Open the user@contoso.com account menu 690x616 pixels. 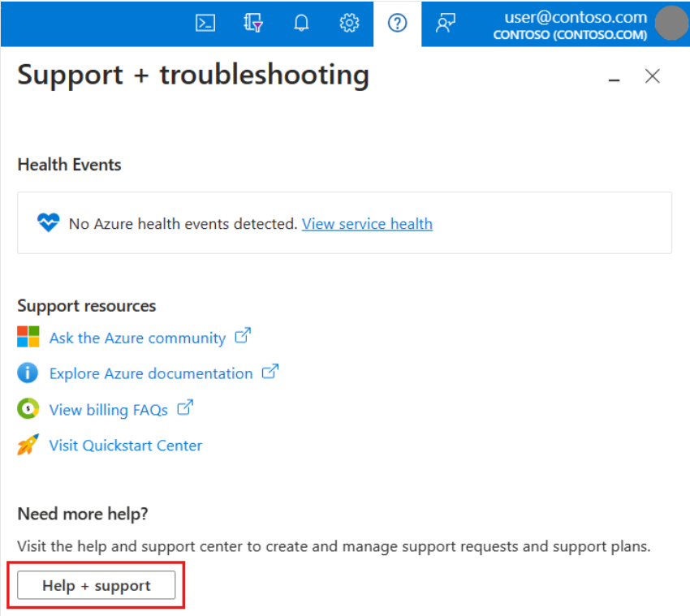click(570, 24)
